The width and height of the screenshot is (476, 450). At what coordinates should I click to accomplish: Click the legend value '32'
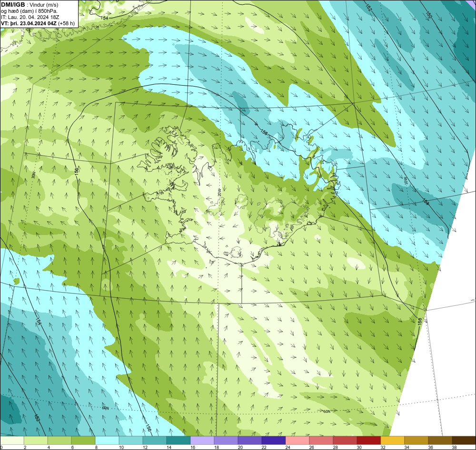click(383, 447)
